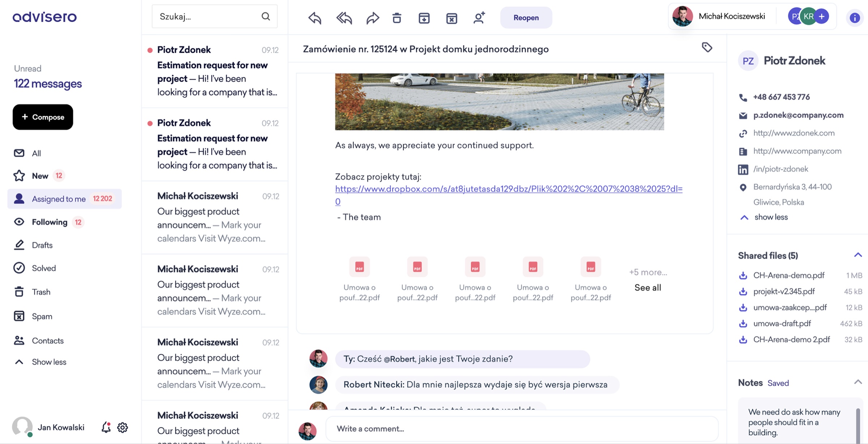The width and height of the screenshot is (868, 444).
Task: Select the Reply All icon
Action: coord(343,17)
